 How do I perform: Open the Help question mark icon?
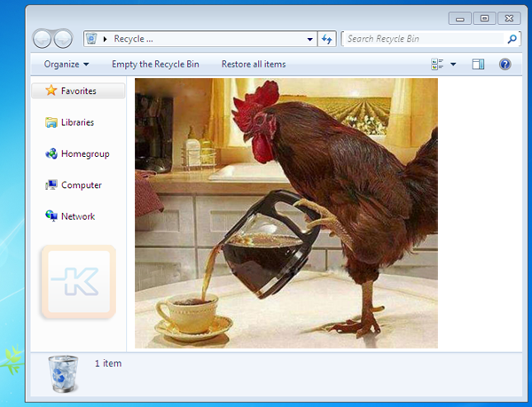click(x=505, y=64)
